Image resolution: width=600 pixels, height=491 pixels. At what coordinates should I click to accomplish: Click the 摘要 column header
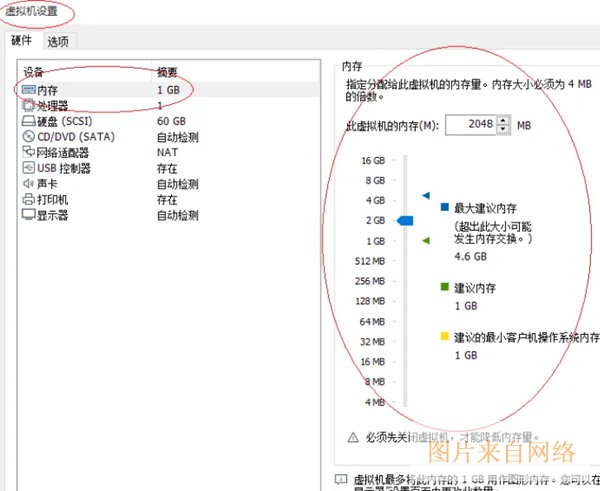(167, 72)
